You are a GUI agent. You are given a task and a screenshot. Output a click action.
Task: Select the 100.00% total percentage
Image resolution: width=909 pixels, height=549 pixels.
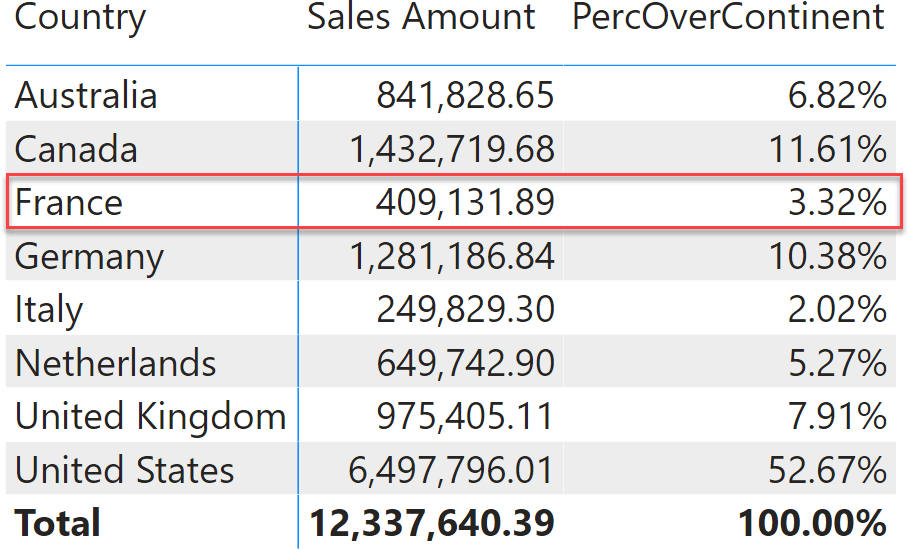point(812,523)
